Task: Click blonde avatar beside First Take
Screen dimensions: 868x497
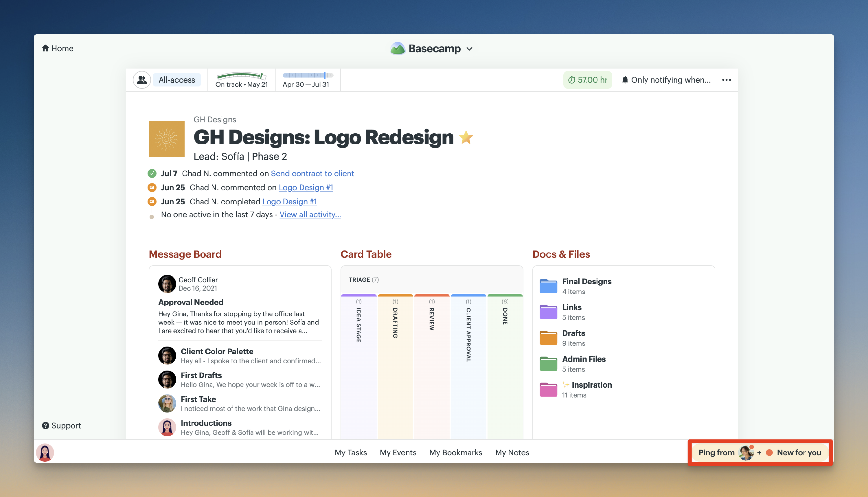Action: click(x=167, y=404)
